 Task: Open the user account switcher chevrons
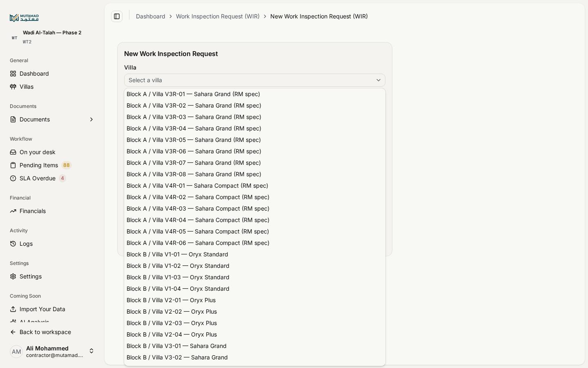pyautogui.click(x=91, y=351)
